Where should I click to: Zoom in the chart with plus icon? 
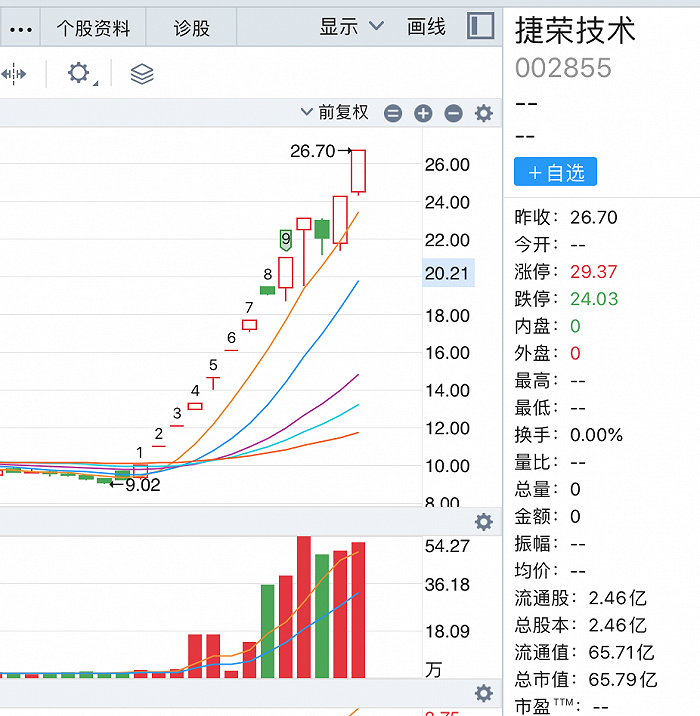423,114
